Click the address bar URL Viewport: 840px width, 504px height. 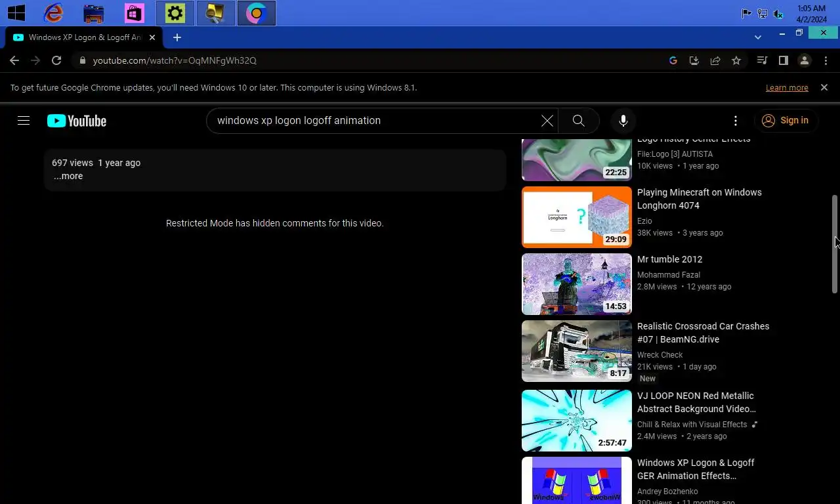[x=175, y=60]
